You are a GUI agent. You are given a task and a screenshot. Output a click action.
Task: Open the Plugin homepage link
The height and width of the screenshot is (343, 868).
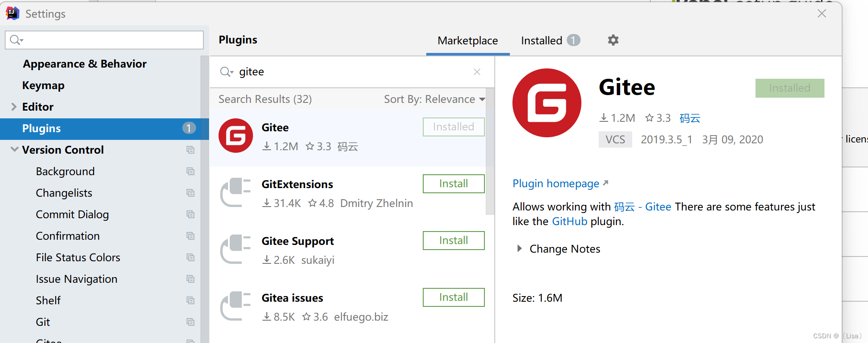556,183
